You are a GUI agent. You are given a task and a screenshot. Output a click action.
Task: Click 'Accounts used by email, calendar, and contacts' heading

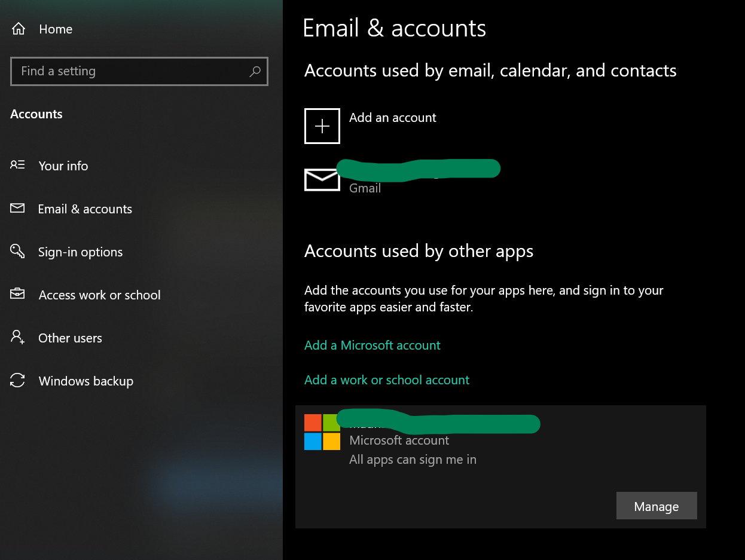pos(490,71)
